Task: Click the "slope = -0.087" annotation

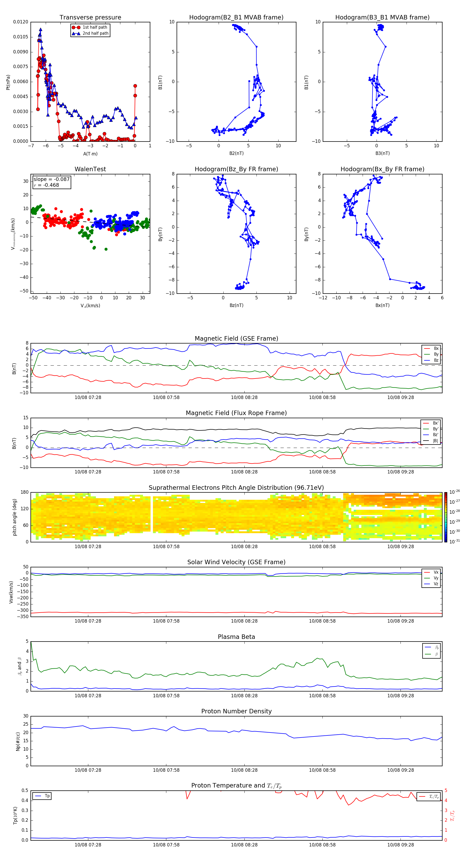Action: tap(52, 179)
